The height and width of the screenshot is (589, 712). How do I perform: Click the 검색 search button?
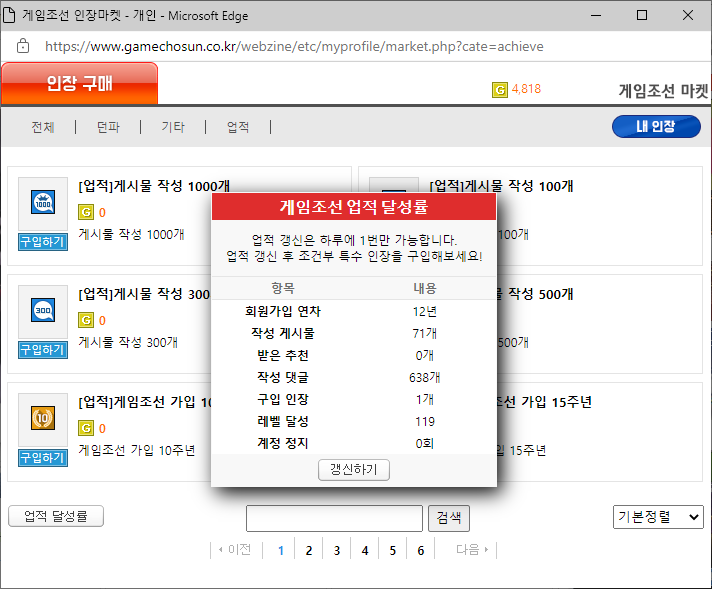pos(449,518)
